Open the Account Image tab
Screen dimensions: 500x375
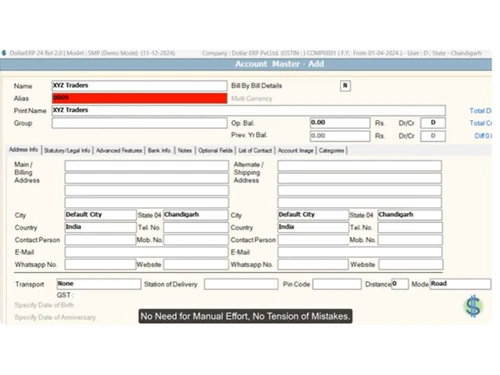[x=296, y=150]
